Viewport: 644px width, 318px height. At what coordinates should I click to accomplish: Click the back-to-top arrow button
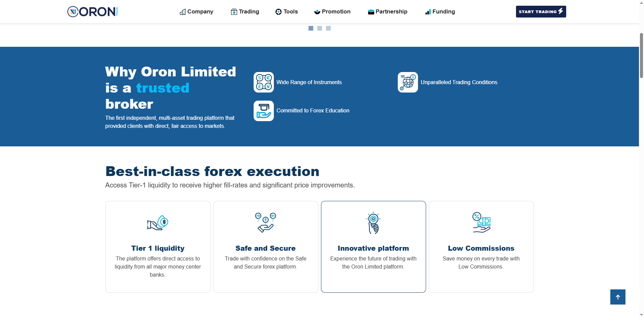pos(618,297)
